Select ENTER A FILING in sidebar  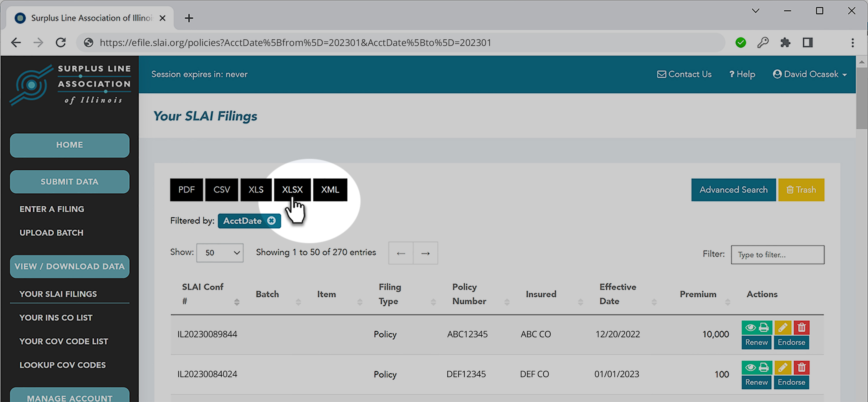[x=52, y=209]
